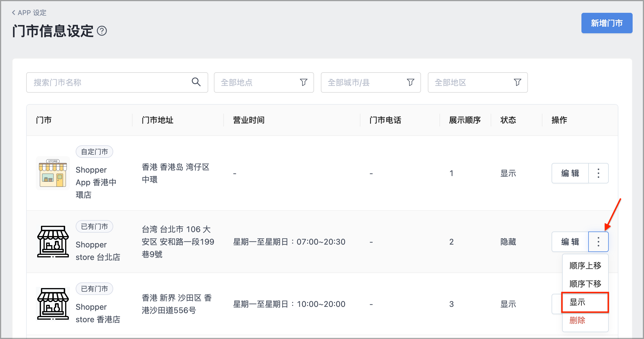Click the 门市 column header
Screen dimensions: 644x339
coord(44,120)
